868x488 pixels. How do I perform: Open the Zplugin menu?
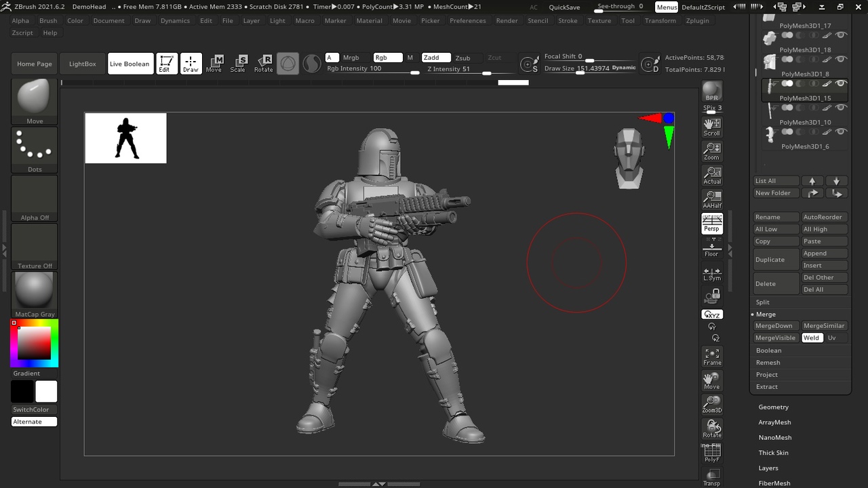pyautogui.click(x=697, y=20)
